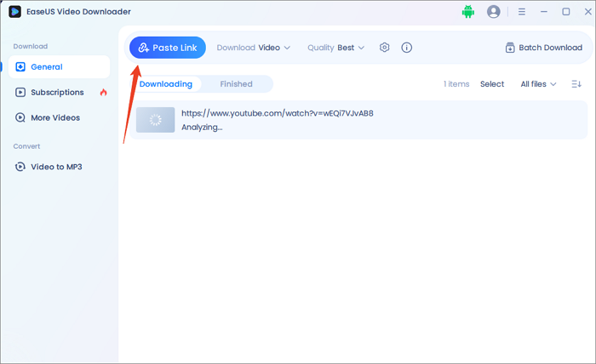
Task: Click the YouTube URL text of the download item
Action: pos(278,113)
